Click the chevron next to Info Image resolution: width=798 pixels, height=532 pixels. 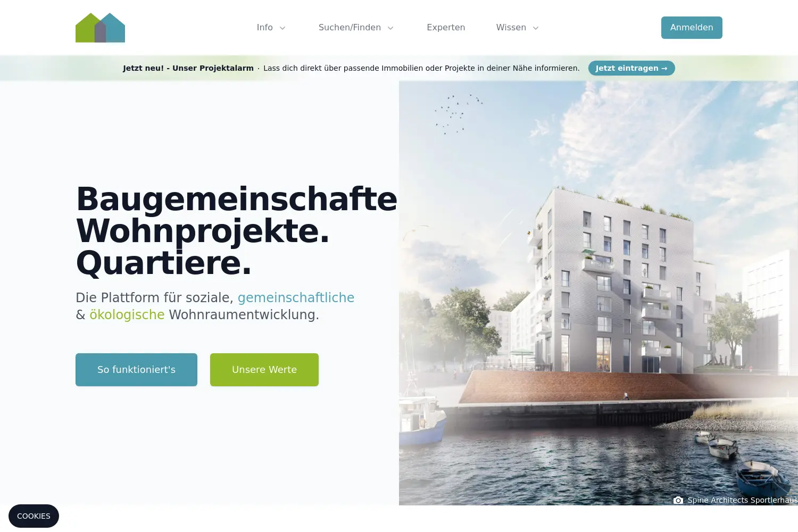tap(282, 28)
